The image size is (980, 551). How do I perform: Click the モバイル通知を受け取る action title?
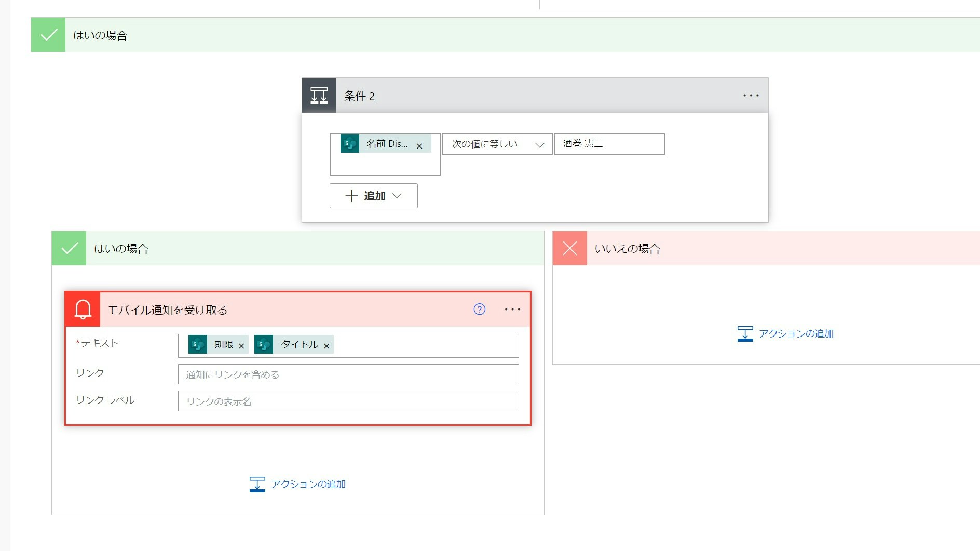(168, 310)
